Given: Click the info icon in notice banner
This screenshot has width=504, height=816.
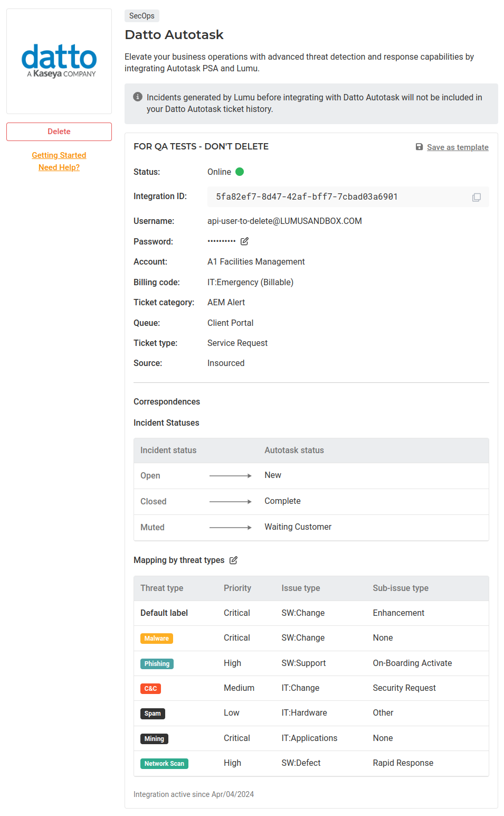Looking at the screenshot, I should (138, 97).
